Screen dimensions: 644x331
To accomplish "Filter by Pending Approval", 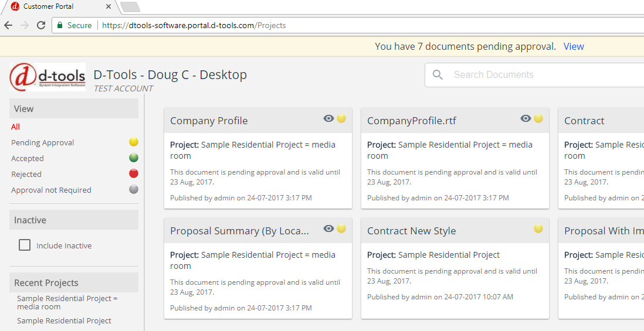I will (x=43, y=143).
